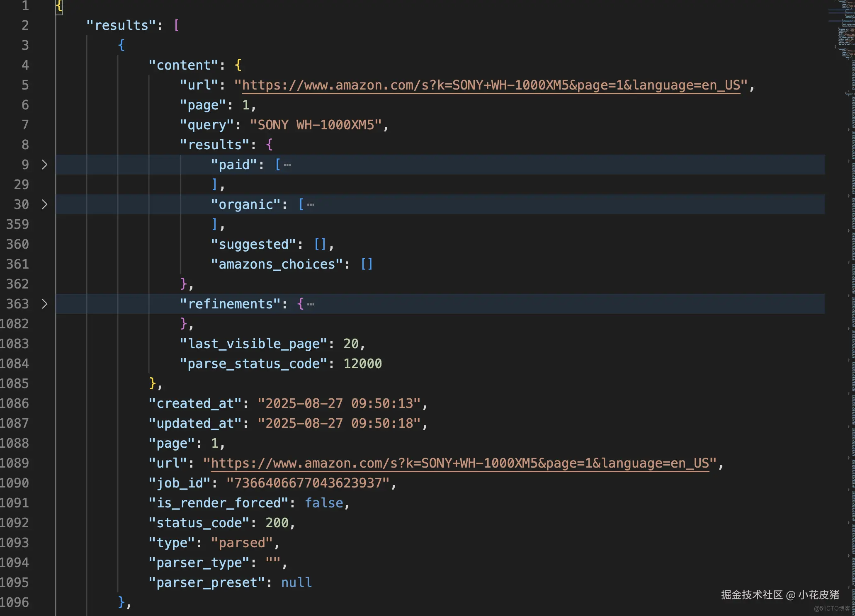Click the created_at timestamp string
Image resolution: width=855 pixels, height=616 pixels.
click(x=339, y=403)
